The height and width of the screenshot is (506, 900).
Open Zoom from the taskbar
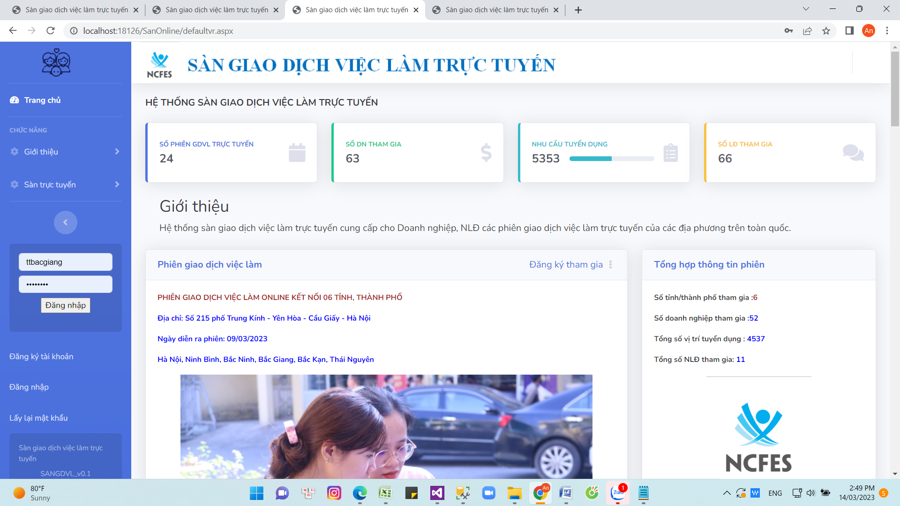point(488,493)
